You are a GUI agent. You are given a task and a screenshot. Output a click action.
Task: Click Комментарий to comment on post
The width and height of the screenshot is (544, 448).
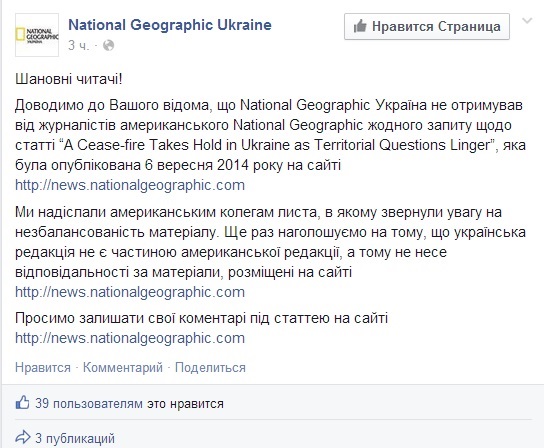pyautogui.click(x=122, y=367)
